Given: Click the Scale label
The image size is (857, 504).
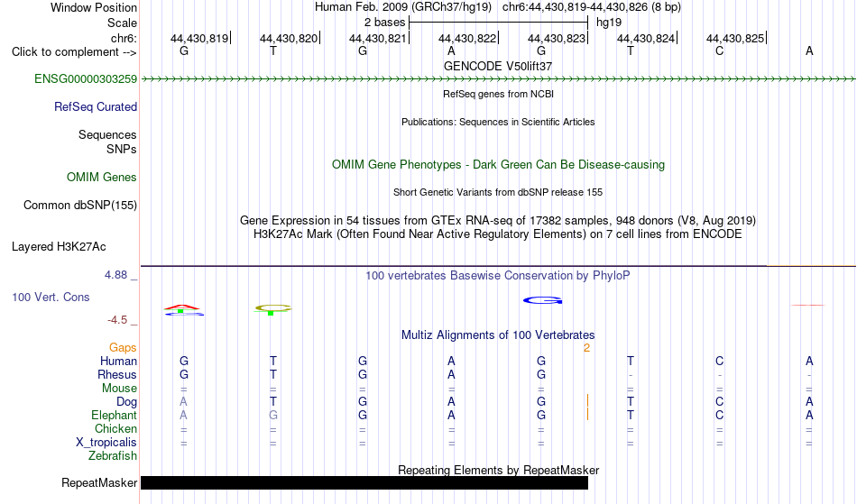Looking at the screenshot, I should point(123,23).
